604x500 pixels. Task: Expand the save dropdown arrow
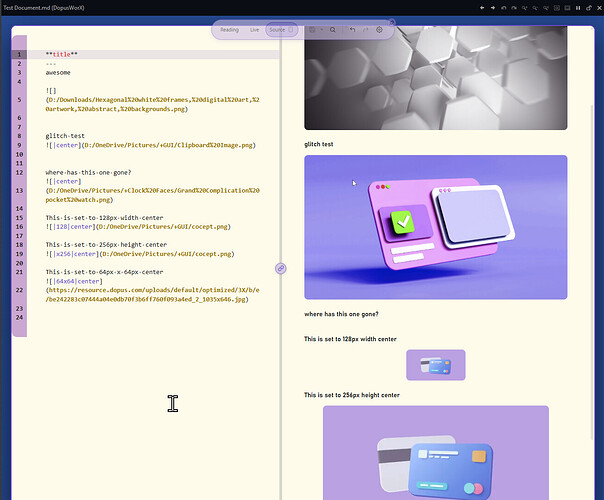[322, 30]
